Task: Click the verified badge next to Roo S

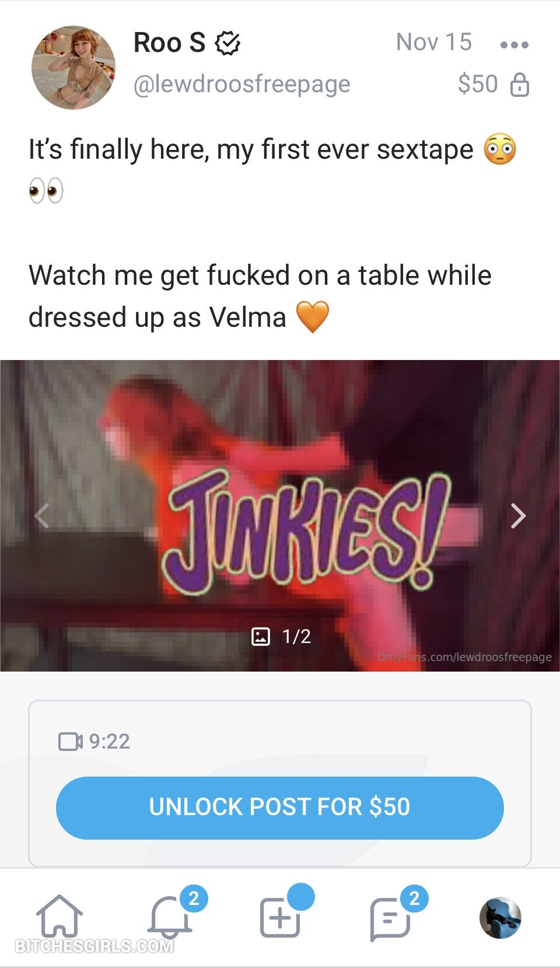Action: (x=228, y=43)
